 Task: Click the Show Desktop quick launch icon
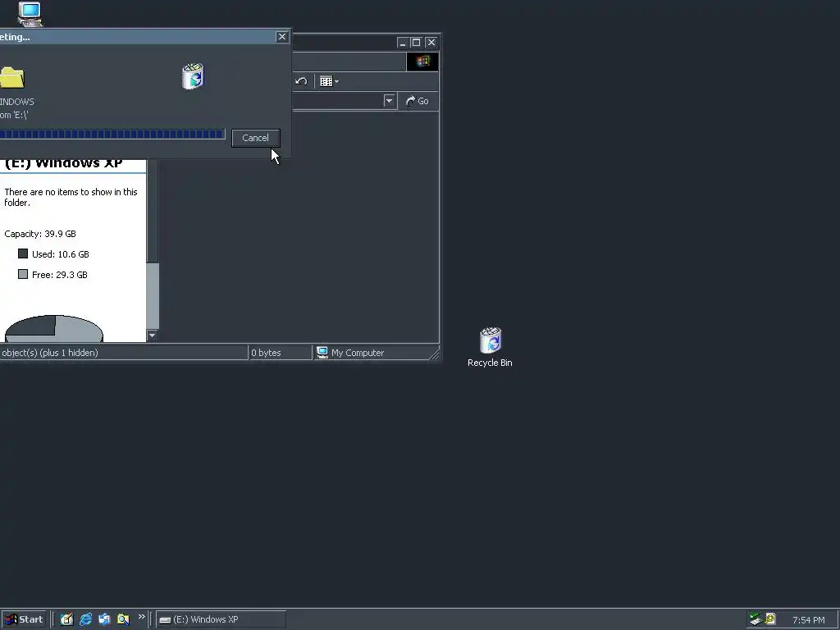(x=67, y=619)
